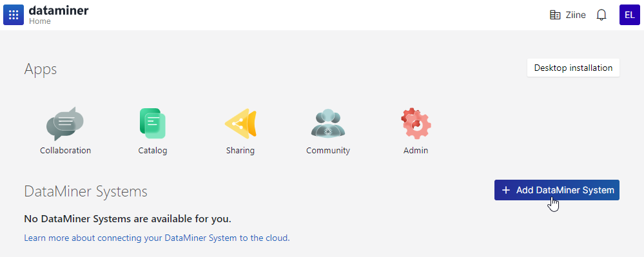Viewport: 644px width, 257px height.
Task: Click the Apps section heading
Action: point(41,70)
